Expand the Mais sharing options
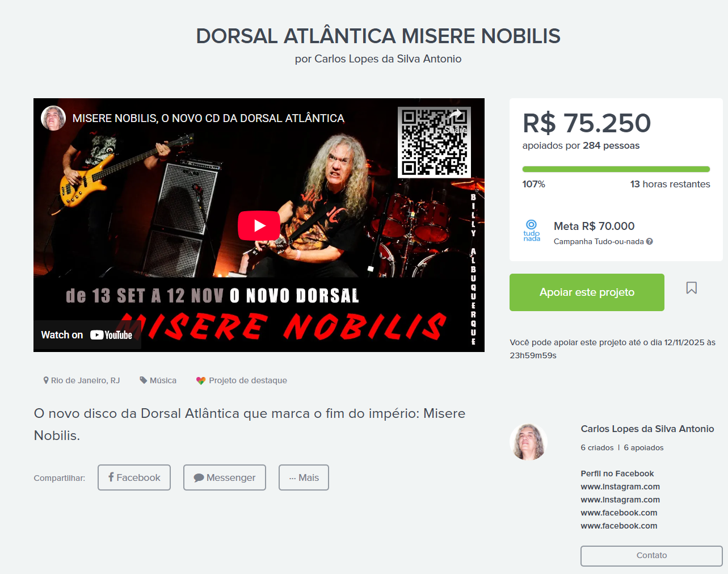Image resolution: width=728 pixels, height=574 pixels. click(304, 477)
